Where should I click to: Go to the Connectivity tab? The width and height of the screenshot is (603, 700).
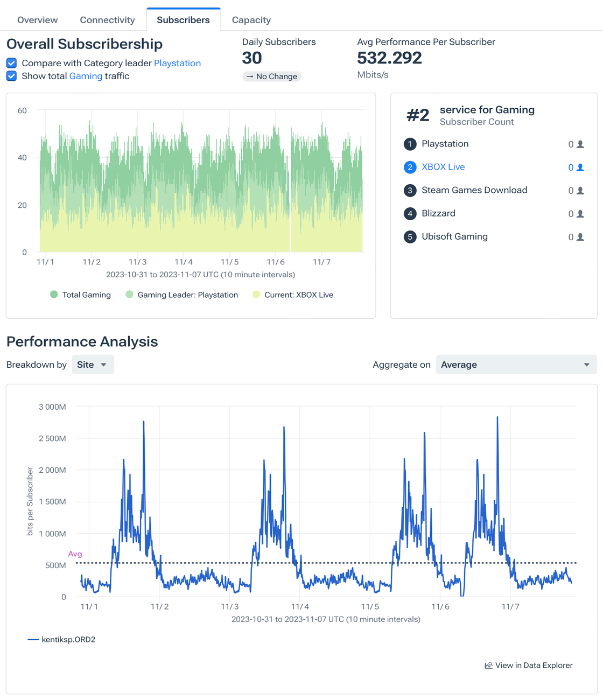[x=107, y=20]
